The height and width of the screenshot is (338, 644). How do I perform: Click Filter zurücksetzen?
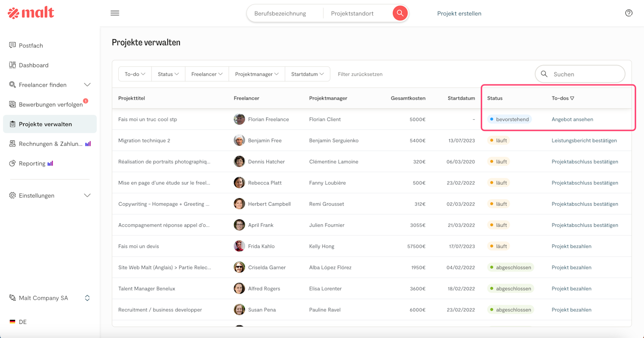point(360,74)
